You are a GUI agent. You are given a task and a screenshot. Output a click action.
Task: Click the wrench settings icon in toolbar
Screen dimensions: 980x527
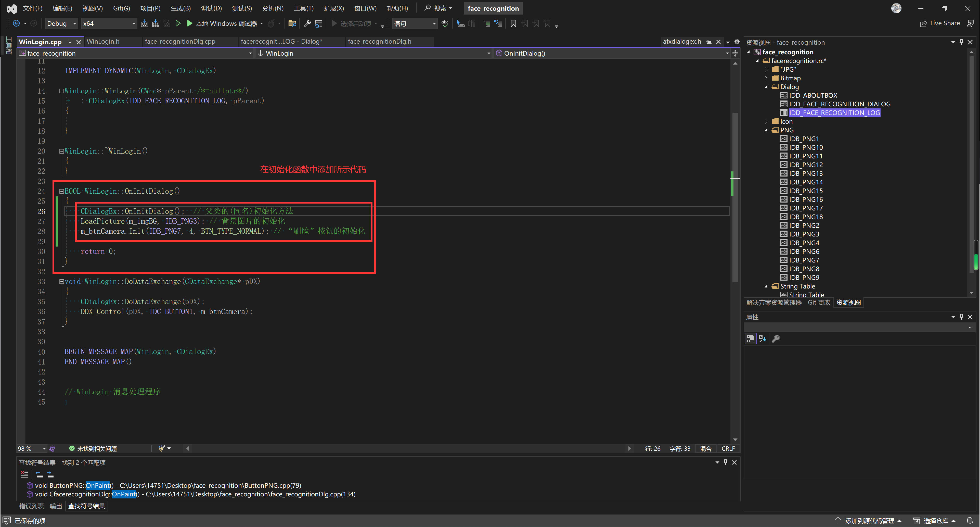point(307,24)
